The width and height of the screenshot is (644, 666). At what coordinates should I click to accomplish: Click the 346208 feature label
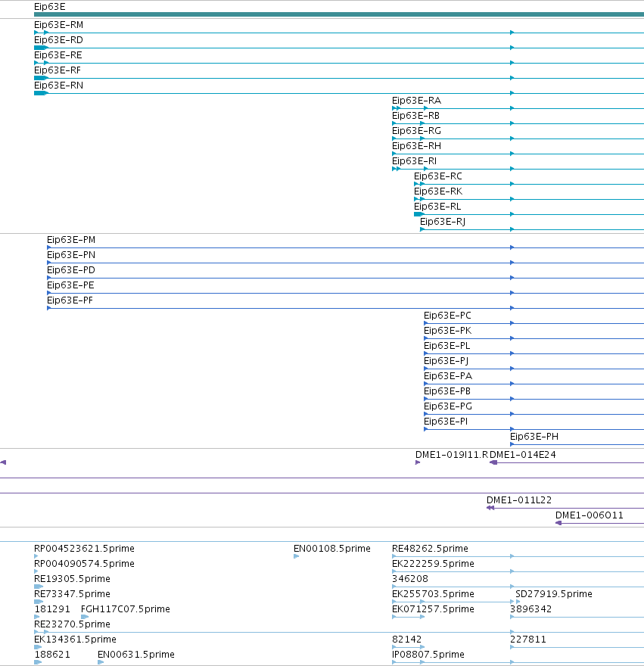tap(410, 579)
